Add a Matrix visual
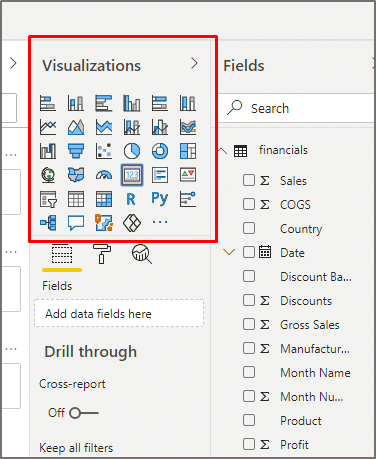Image resolution: width=376 pixels, height=459 pixels. (x=104, y=199)
